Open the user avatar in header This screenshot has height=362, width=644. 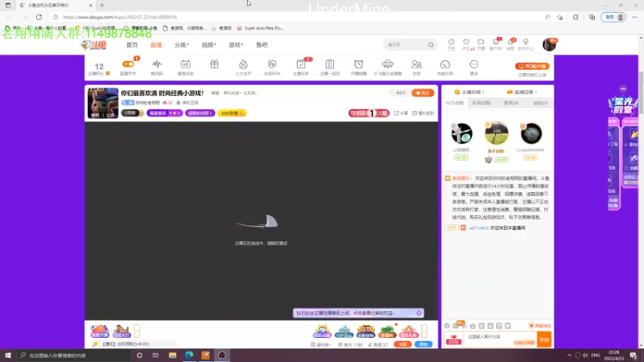pyautogui.click(x=549, y=44)
